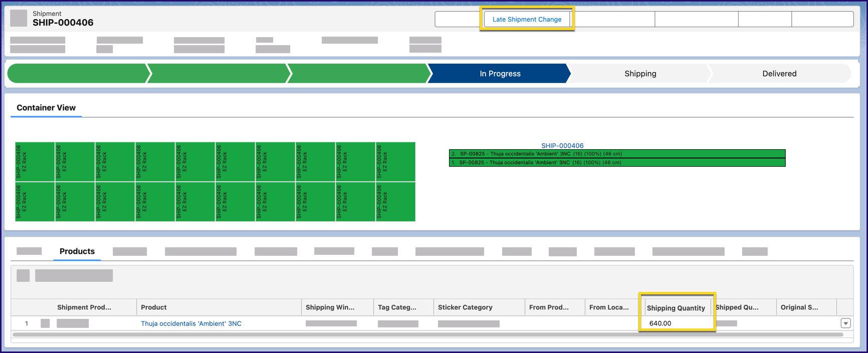Click the horizontal scrollbar under the Products table
868x353 pixels.
pos(427,334)
